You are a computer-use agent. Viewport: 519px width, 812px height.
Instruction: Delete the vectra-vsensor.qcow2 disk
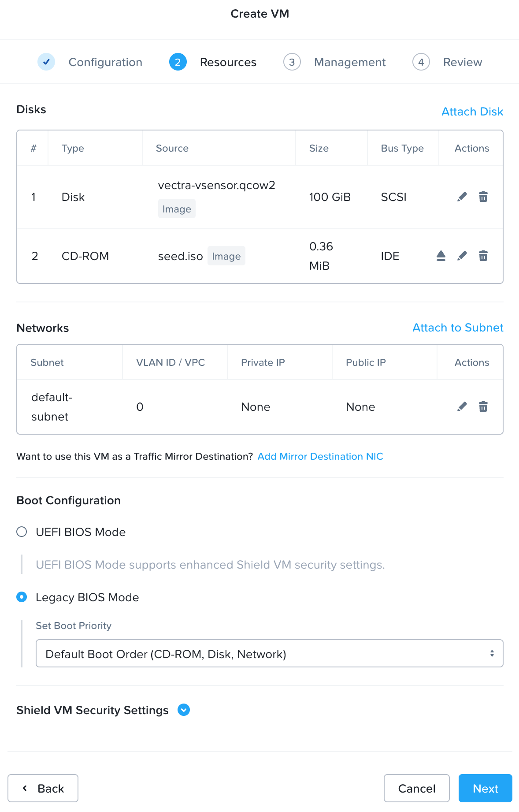[x=483, y=197]
